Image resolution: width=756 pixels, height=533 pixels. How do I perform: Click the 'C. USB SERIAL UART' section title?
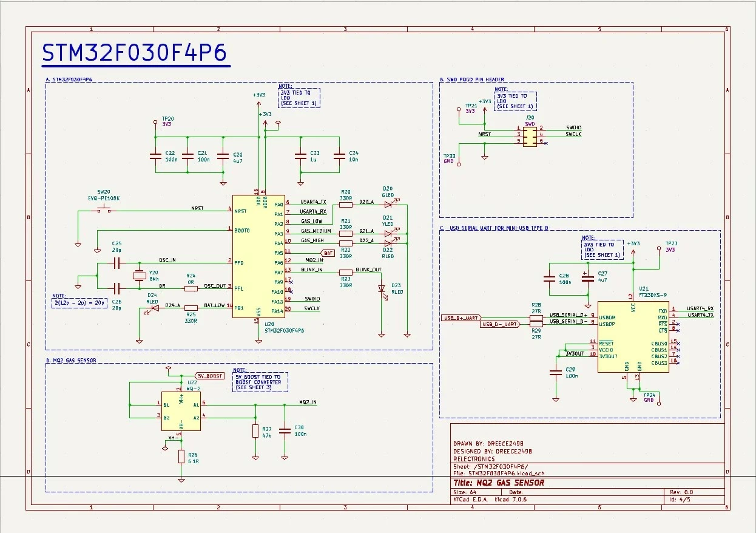tap(494, 228)
